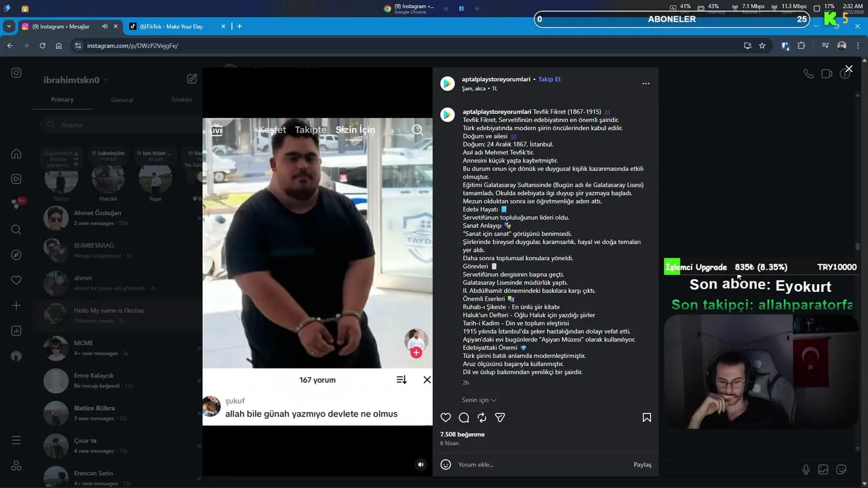The image size is (868, 488).
Task: Go back in Chrome
Action: click(9, 45)
